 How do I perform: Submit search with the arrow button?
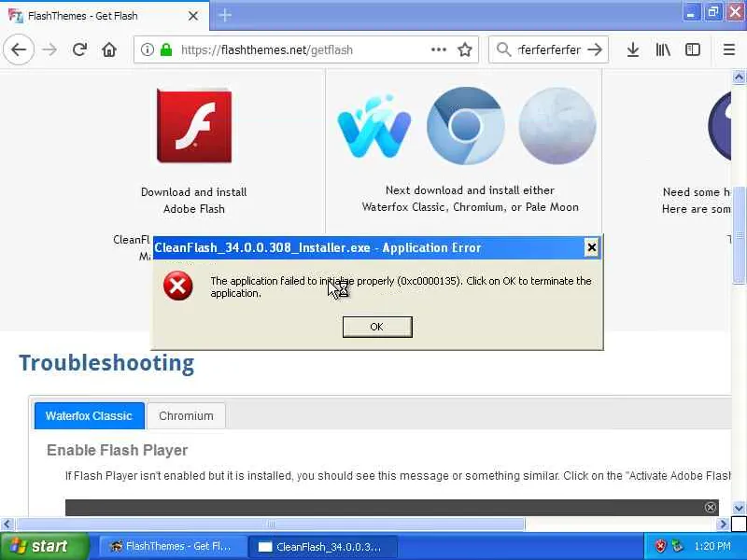coord(595,49)
